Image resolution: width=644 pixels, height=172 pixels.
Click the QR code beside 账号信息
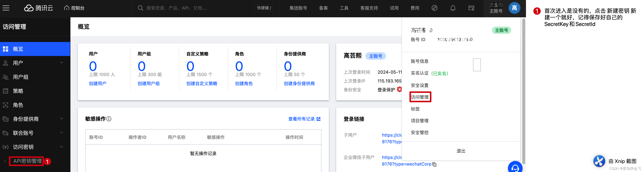[477, 64]
